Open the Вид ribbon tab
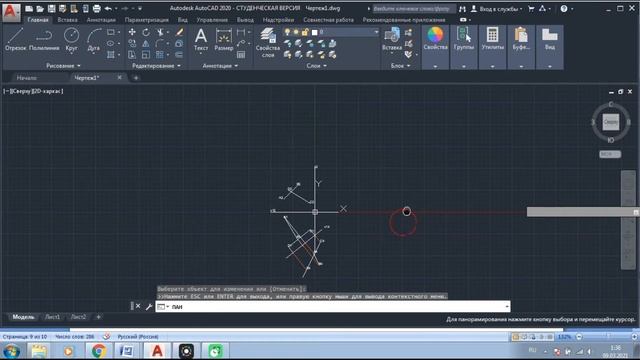This screenshot has width=640, height=360. [182, 20]
